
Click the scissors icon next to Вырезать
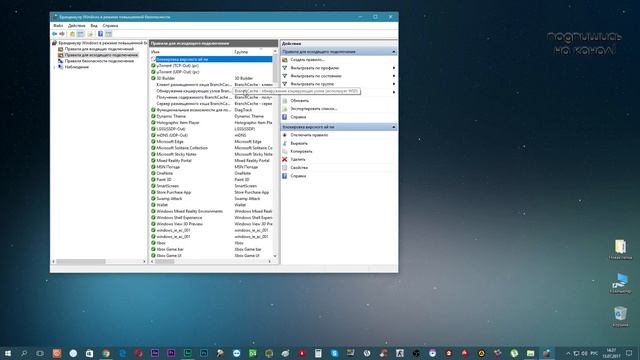(x=285, y=143)
